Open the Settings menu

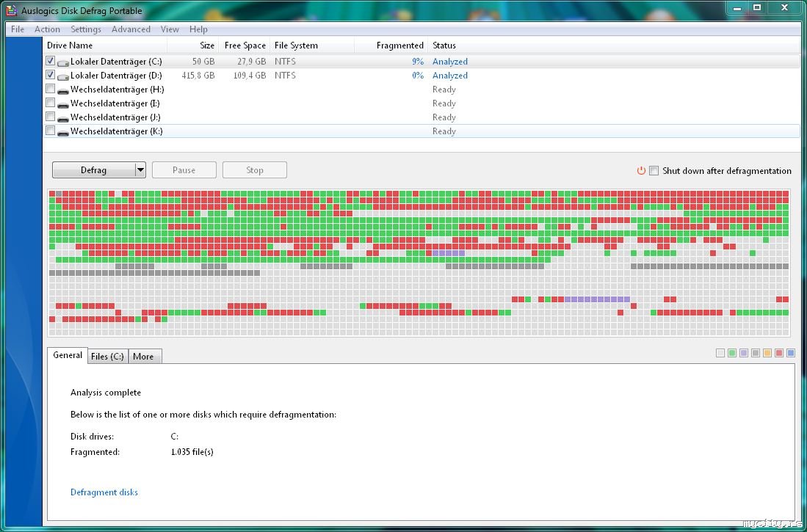coord(86,29)
